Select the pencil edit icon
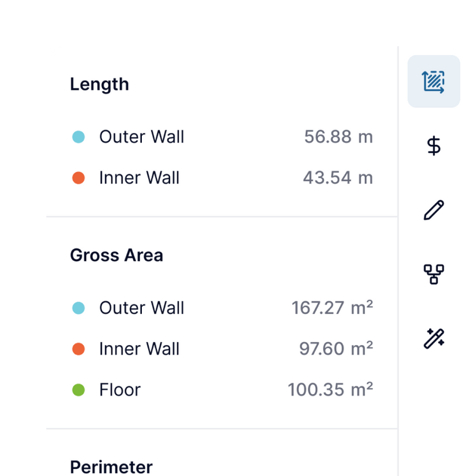Screen dimensions: 469x476 [434, 210]
